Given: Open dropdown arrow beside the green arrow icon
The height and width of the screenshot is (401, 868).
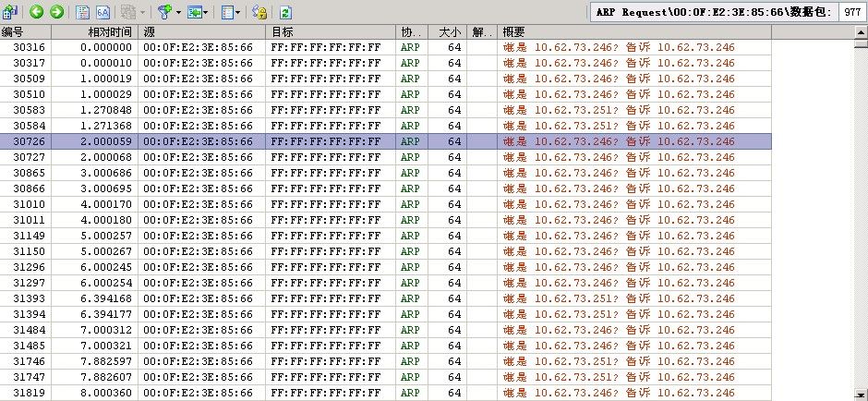Looking at the screenshot, I should [x=205, y=12].
